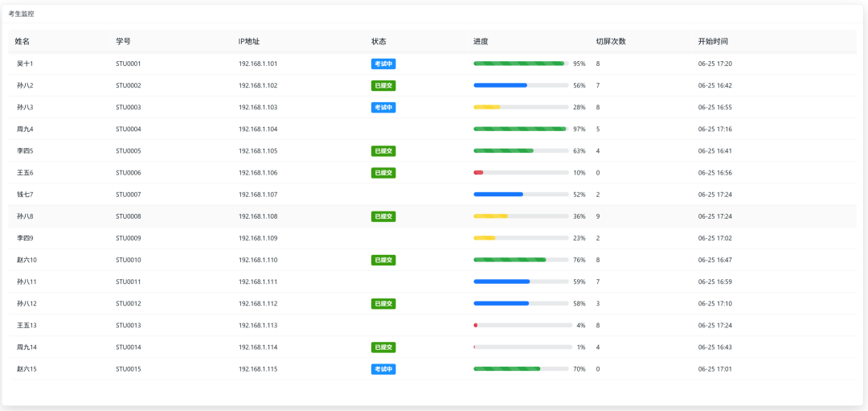The width and height of the screenshot is (868, 411).
Task: Click the 已提交 tag for 周九14
Action: coord(383,347)
